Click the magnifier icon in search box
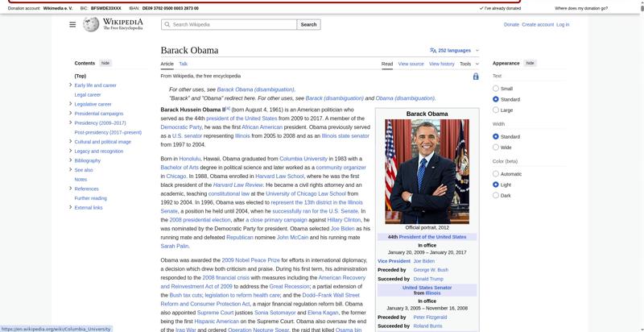644x332 pixels. [x=167, y=25]
